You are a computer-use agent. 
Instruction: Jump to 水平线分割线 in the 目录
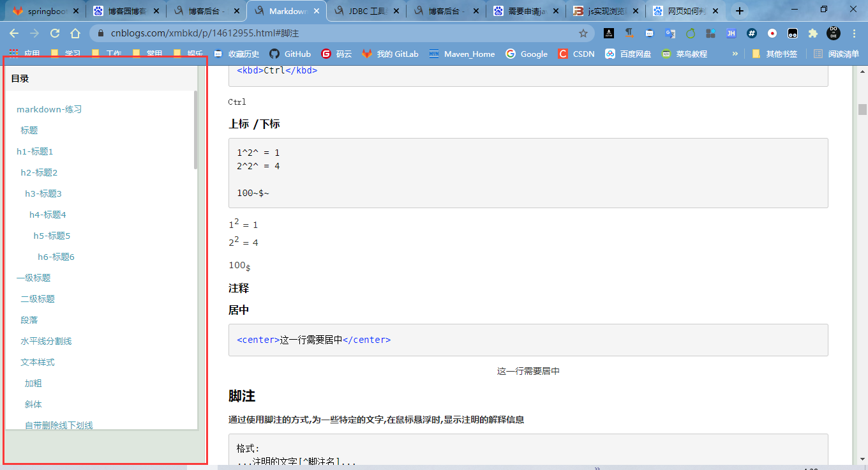(x=46, y=341)
